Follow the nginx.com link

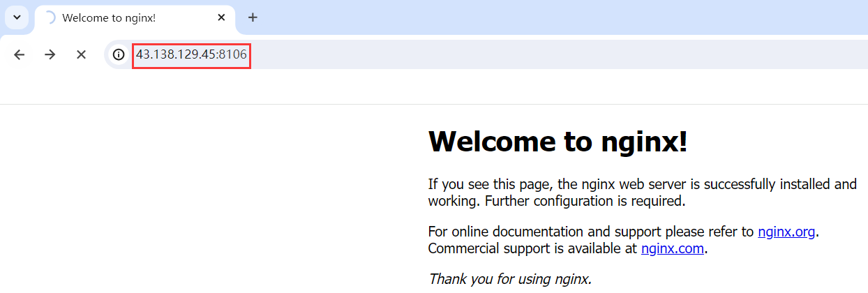pos(672,248)
